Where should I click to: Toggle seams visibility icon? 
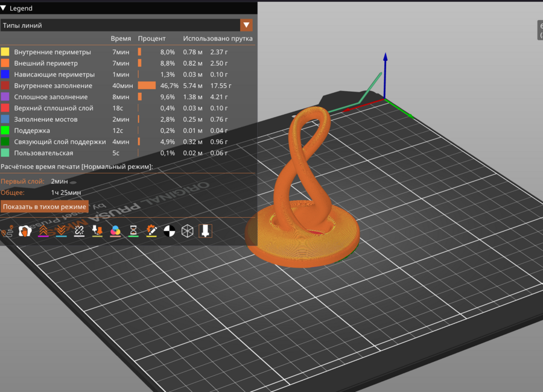[79, 231]
